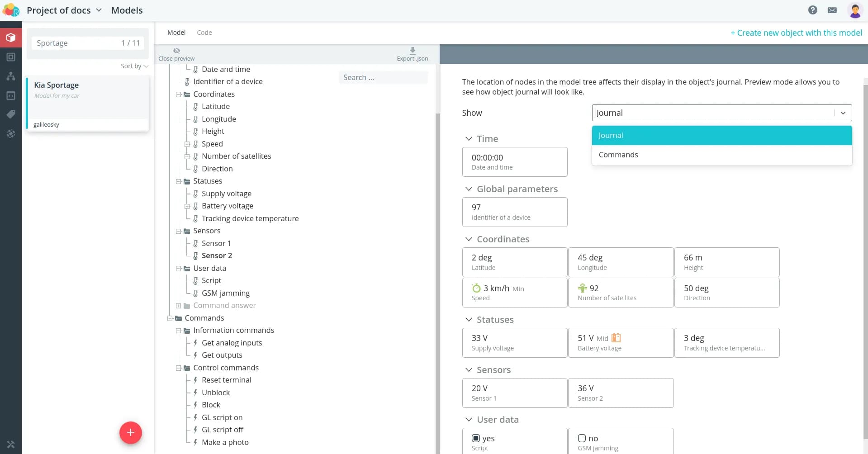
Task: Open the messages envelope icon
Action: [x=832, y=10]
